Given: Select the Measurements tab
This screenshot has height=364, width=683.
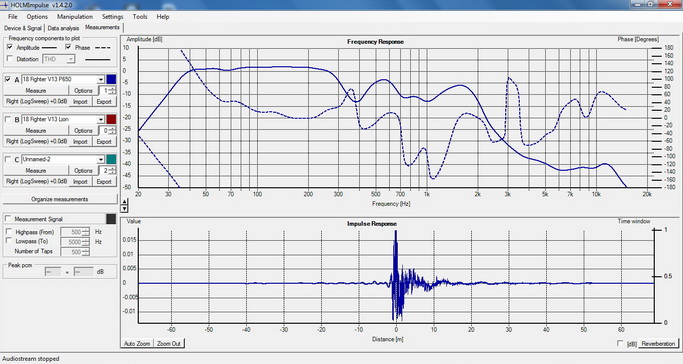Looking at the screenshot, I should pos(102,27).
